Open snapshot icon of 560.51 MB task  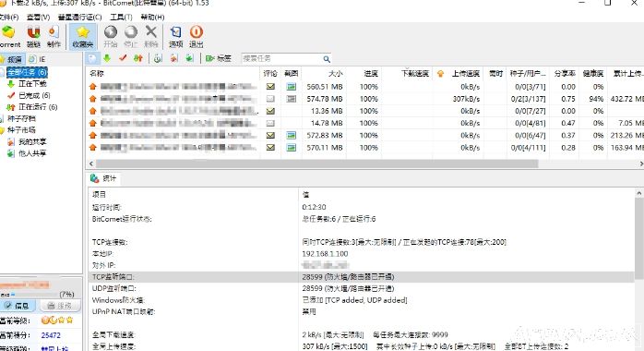[x=292, y=87]
